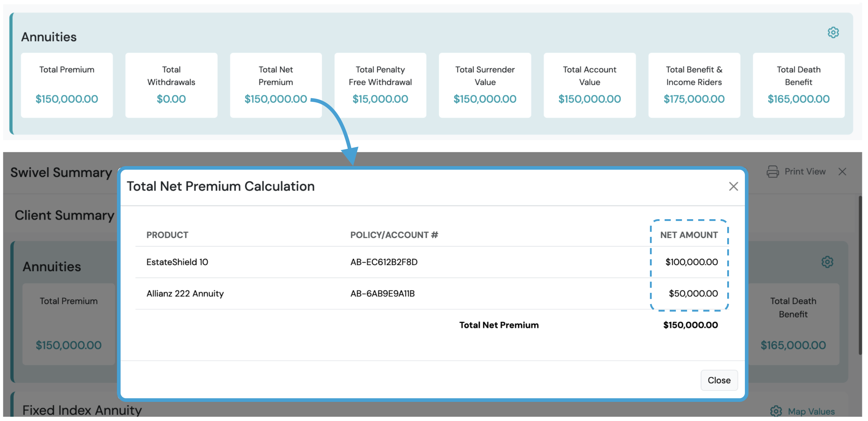Click the bold $150,000.00 total in dialog
868x421 pixels.
pyautogui.click(x=690, y=325)
